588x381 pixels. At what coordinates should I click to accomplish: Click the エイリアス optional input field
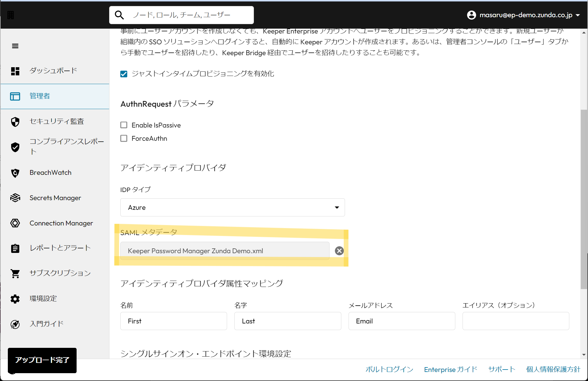pos(516,321)
